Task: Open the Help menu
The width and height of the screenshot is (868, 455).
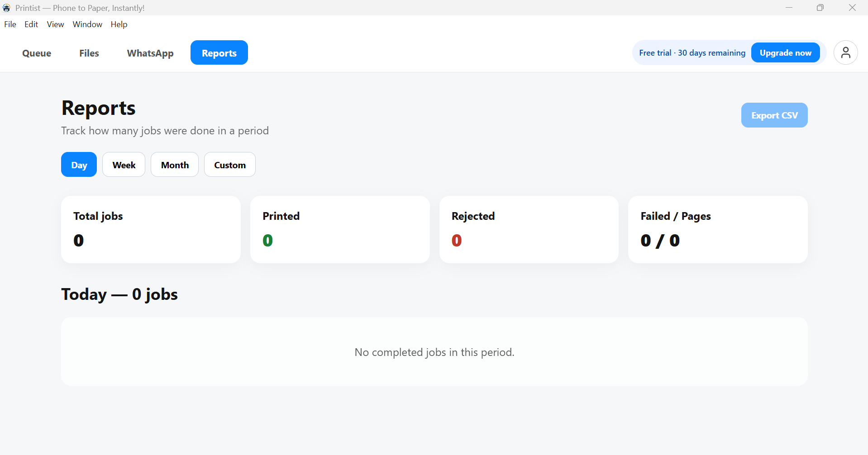Action: (x=119, y=24)
